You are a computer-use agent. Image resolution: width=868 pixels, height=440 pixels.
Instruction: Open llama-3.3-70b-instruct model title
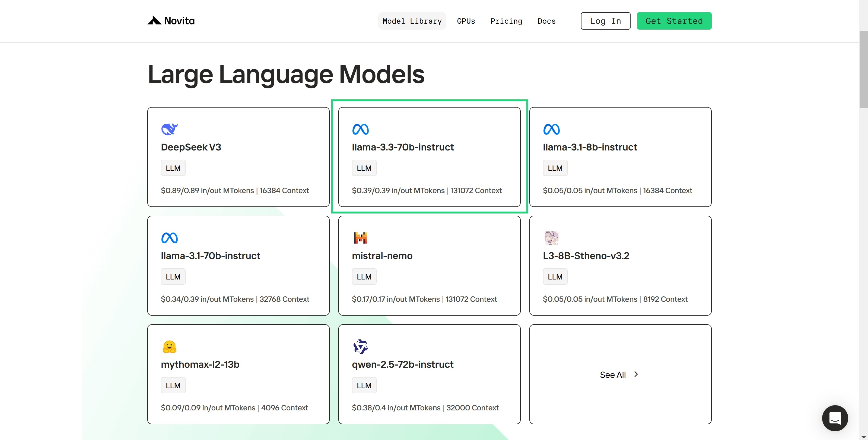coord(403,147)
